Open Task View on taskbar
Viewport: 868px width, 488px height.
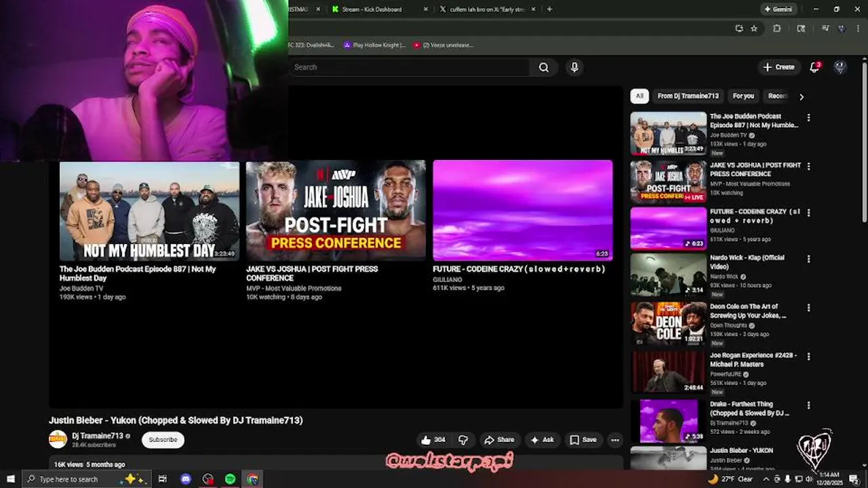163,479
